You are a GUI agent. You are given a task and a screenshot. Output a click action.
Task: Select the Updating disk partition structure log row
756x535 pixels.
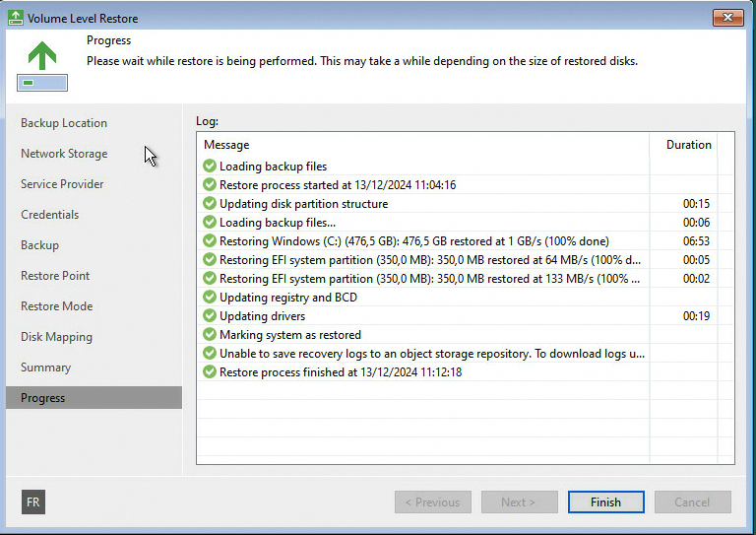pyautogui.click(x=303, y=204)
